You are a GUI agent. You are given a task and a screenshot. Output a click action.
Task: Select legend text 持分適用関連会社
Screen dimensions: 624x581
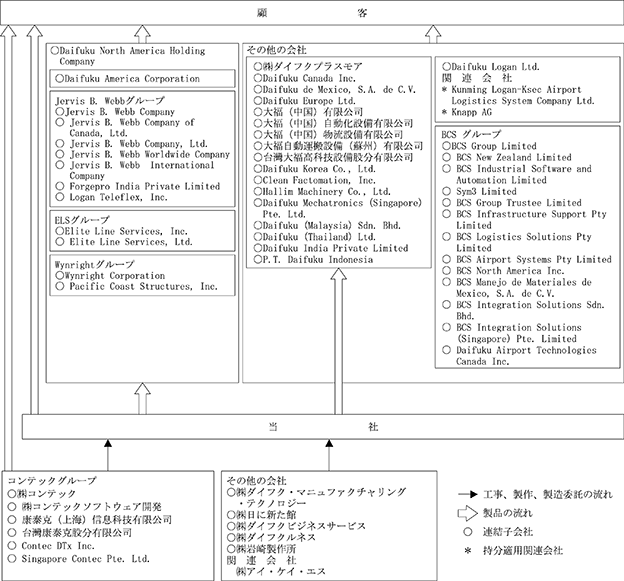(523, 550)
